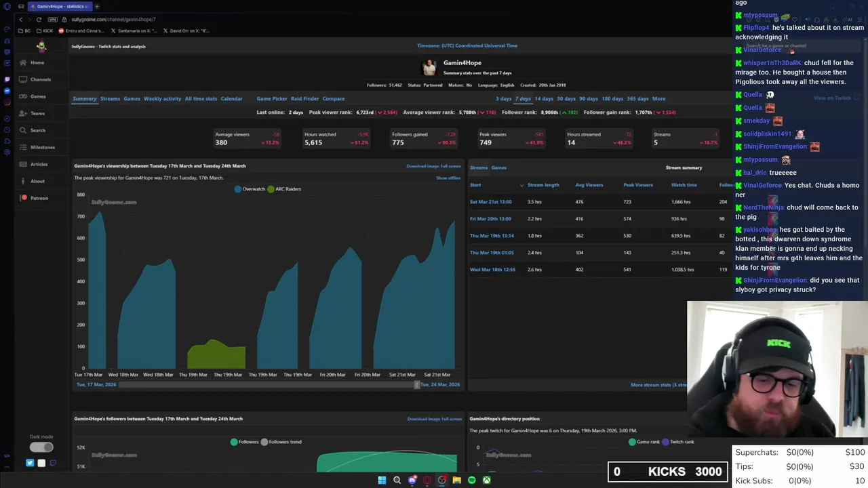Open the Calendar tab
This screenshot has width=868, height=488.
coord(231,99)
